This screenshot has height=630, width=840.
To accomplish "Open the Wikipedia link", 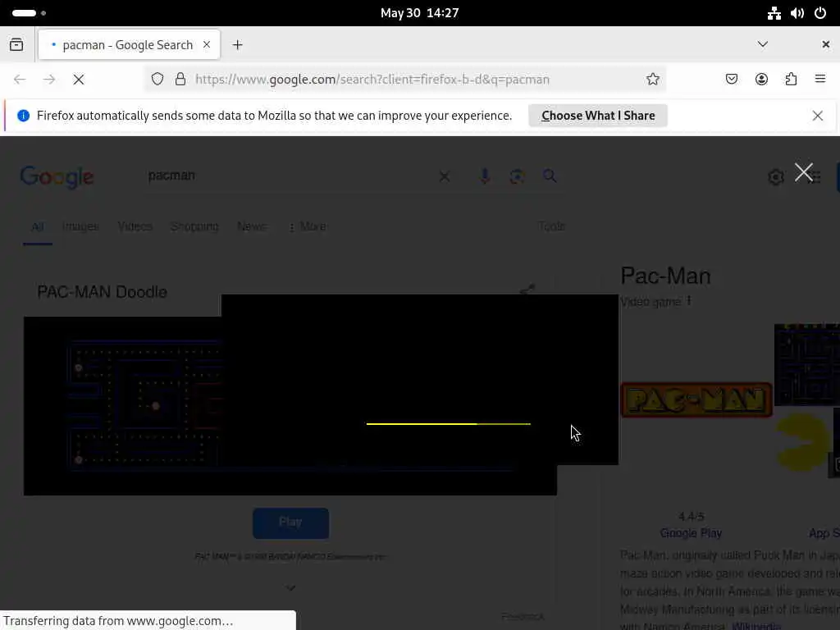I will click(x=756, y=626).
